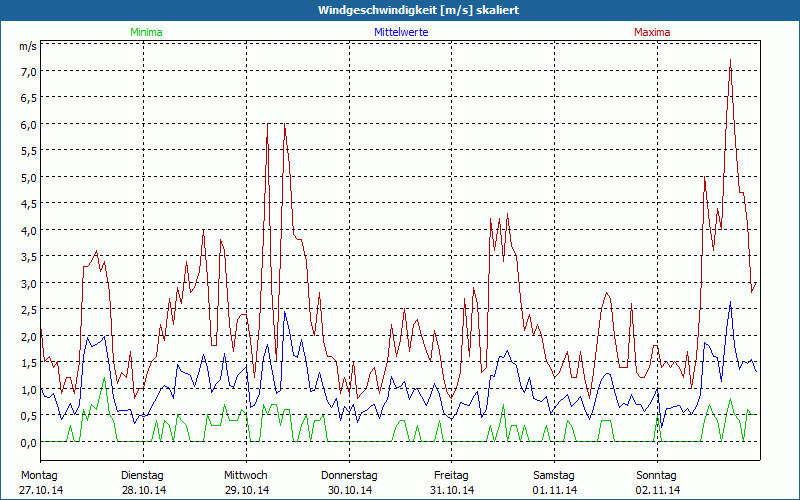
Task: Click the date label 29.10.14
Action: 246,490
